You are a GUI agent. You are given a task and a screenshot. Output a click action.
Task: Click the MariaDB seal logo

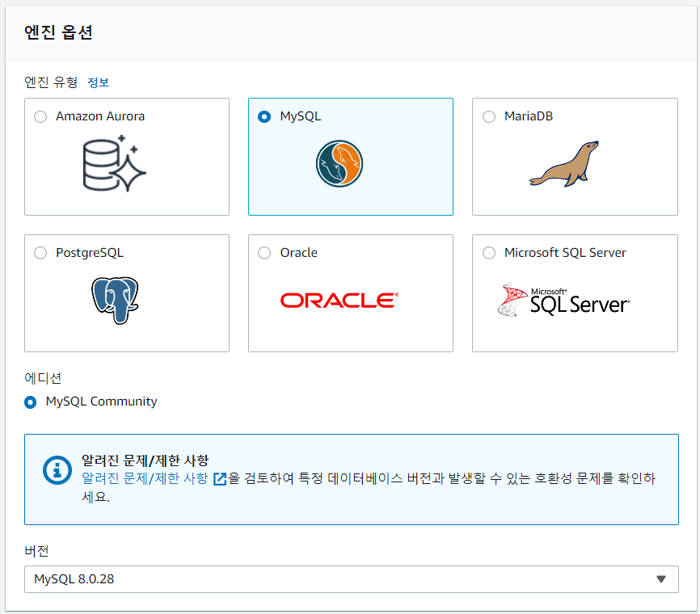coord(564,164)
